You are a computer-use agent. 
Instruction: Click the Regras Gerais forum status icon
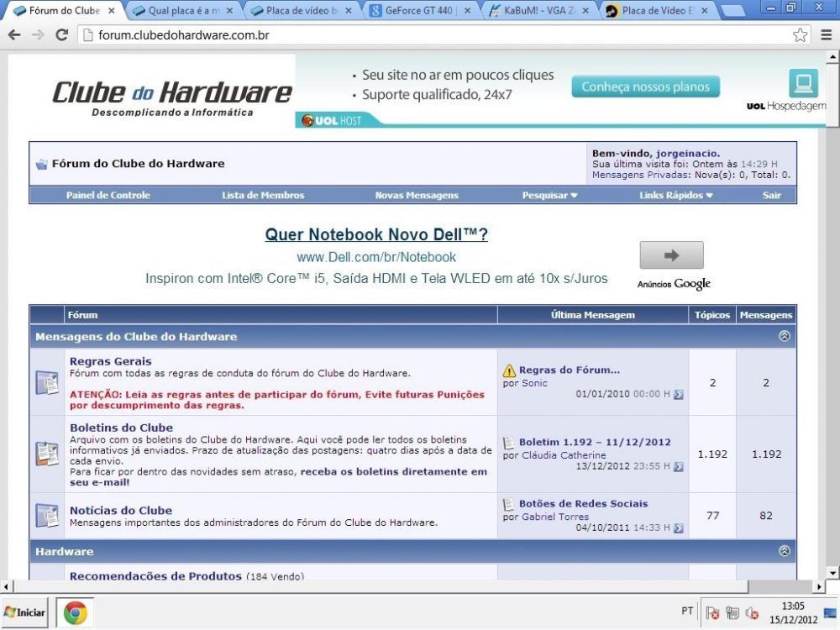pos(47,381)
